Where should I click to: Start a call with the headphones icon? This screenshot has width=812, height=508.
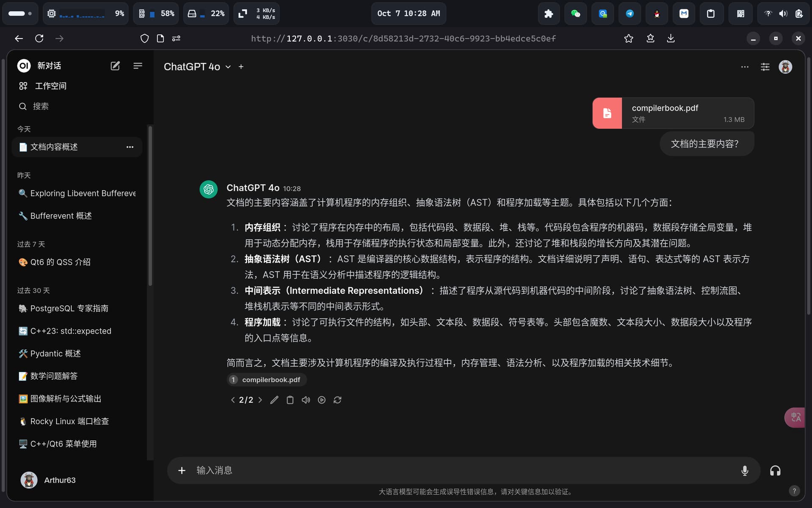775,471
